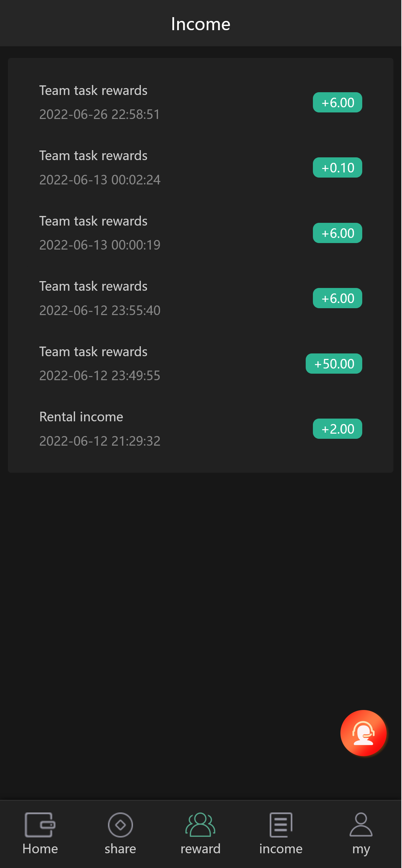Click the +50.00 amount badge
The width and height of the screenshot is (402, 868).
pos(334,364)
